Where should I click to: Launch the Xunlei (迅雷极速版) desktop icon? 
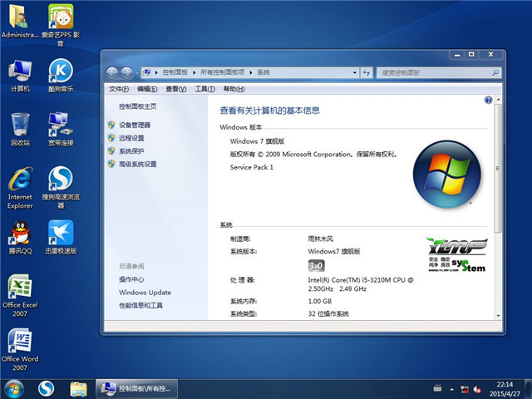pos(61,238)
